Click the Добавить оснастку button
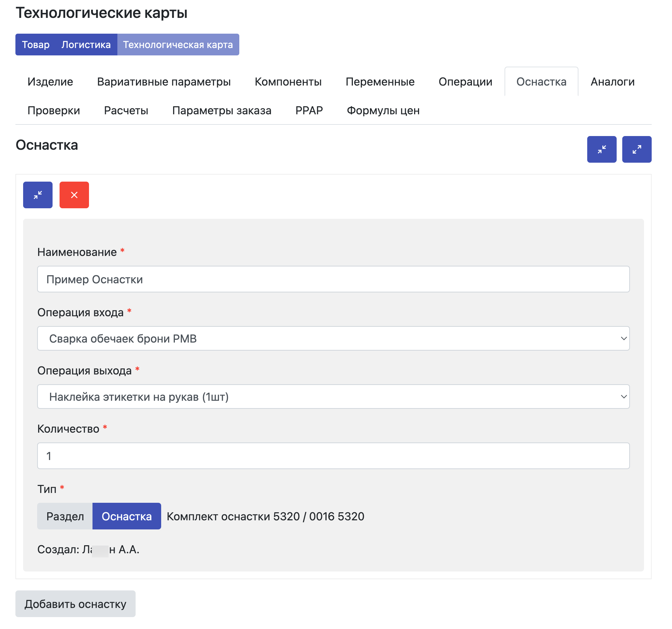 [x=75, y=604]
